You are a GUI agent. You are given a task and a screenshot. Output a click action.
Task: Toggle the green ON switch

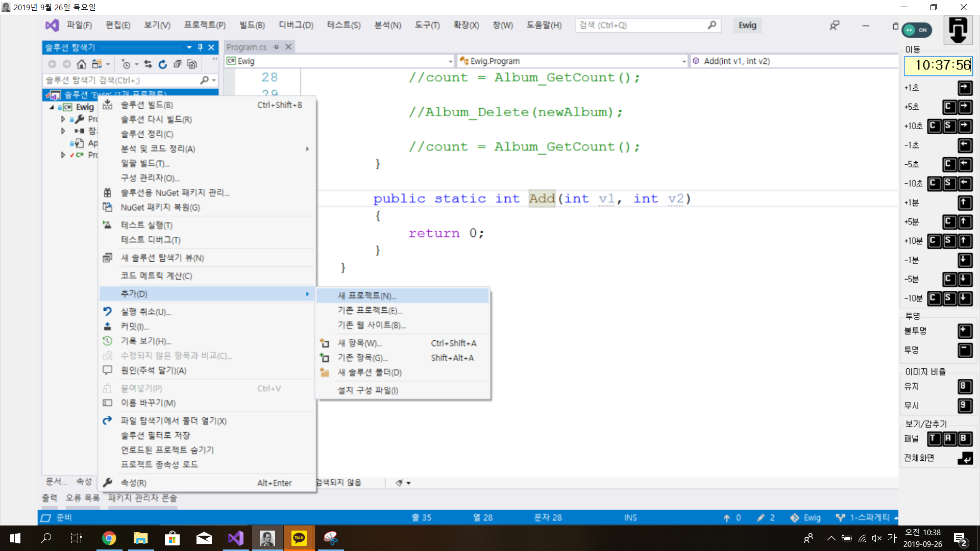[x=917, y=30]
